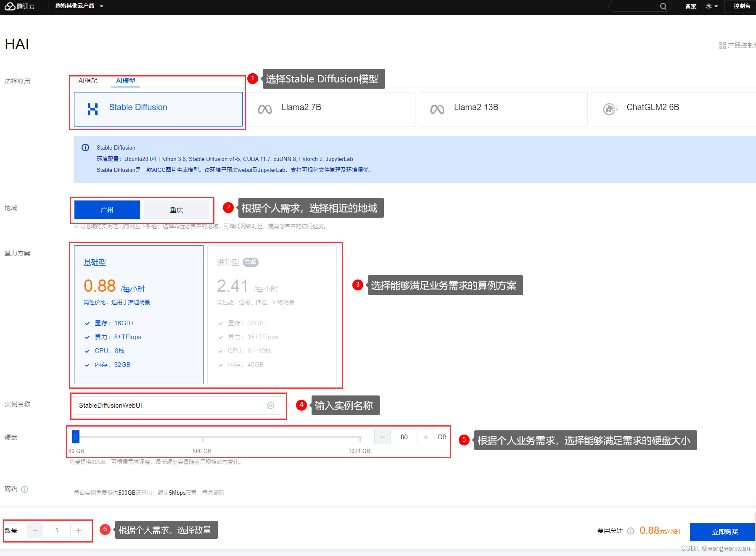Click the info icon in Stable Diffusion notice
This screenshot has height=556, width=756.
tap(85, 148)
